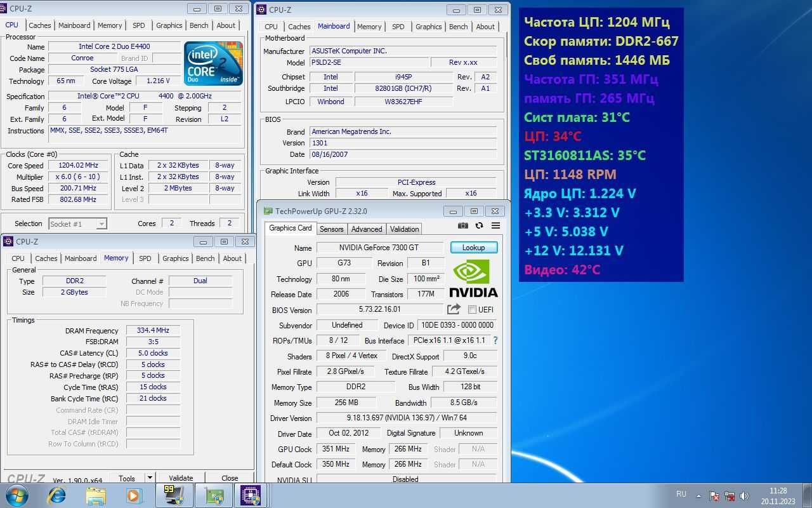The image size is (812, 508).
Task: Click the Multiplier x 6.0 value
Action: click(79, 177)
